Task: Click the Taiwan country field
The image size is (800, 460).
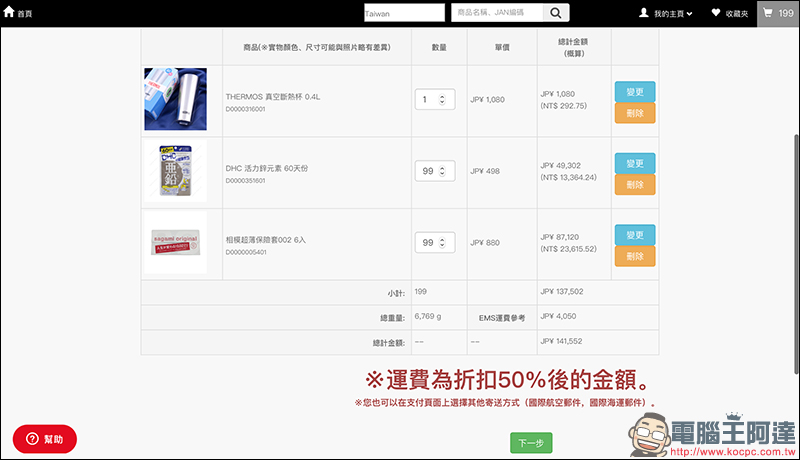Action: [404, 13]
